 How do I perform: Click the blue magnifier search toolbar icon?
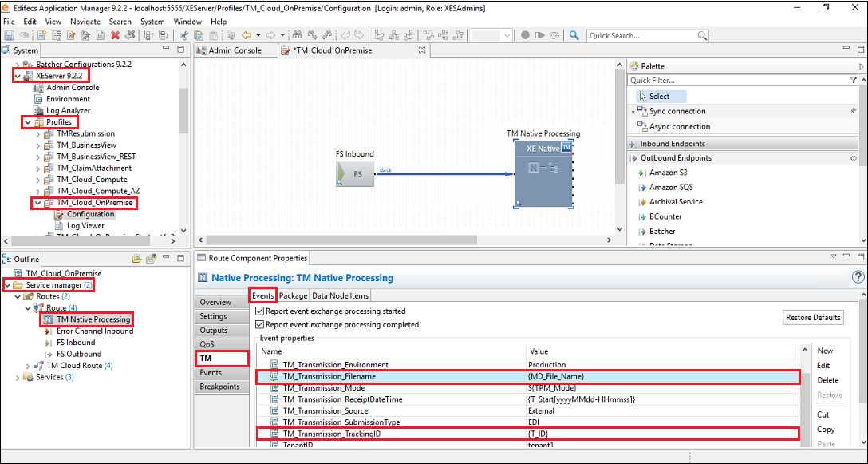(574, 35)
